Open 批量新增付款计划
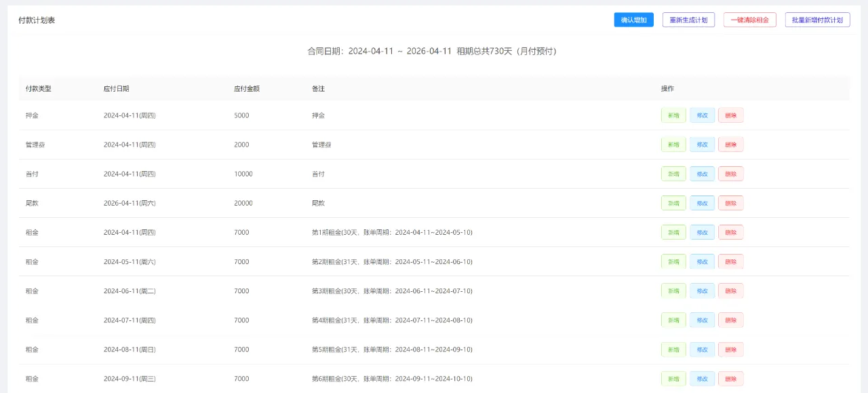This screenshot has width=868, height=393. point(818,20)
